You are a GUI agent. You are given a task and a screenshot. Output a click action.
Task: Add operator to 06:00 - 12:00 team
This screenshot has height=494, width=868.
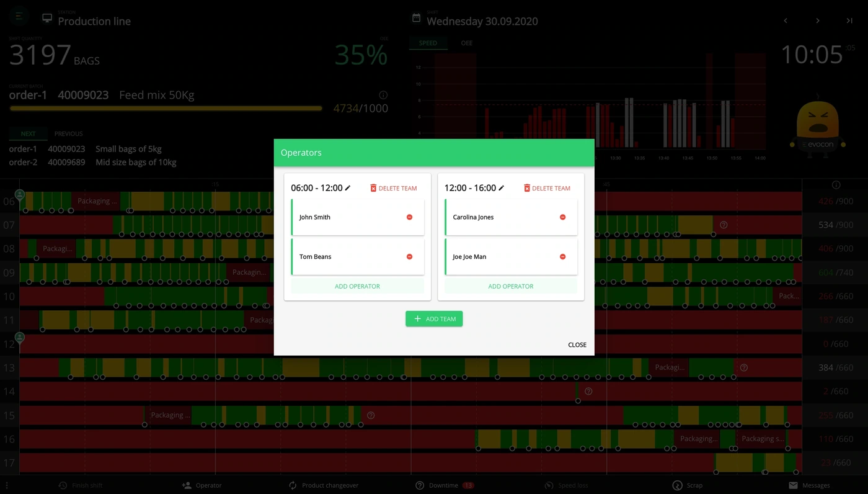(357, 286)
